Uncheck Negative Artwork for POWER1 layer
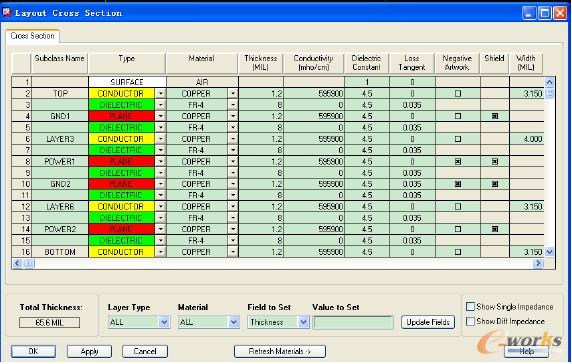Screen dimensions: 572x364 [458, 162]
